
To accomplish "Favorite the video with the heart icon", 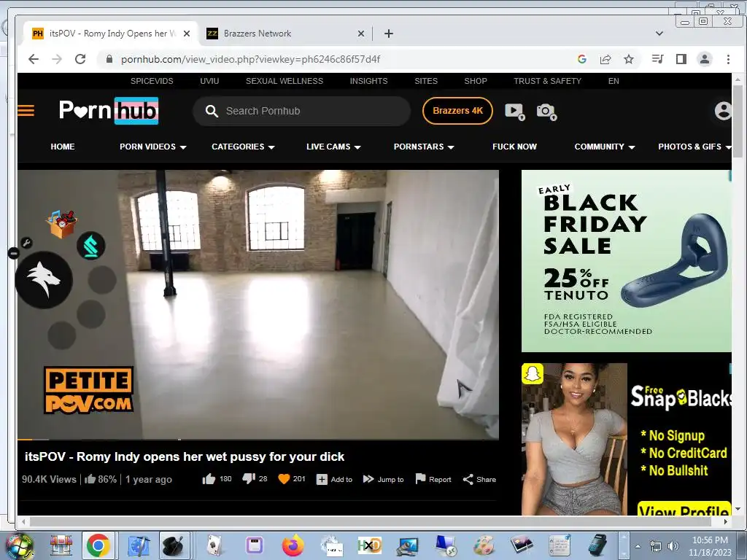I will [284, 479].
